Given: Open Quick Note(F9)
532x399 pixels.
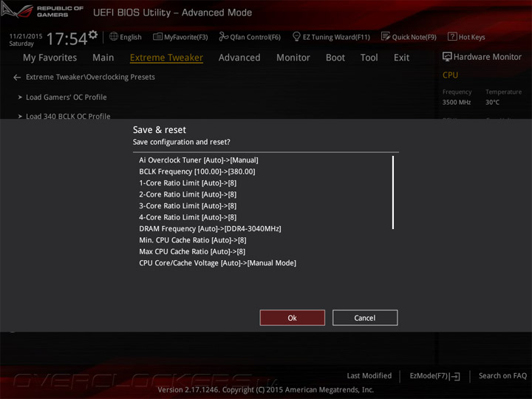Looking at the screenshot, I should pos(409,37).
